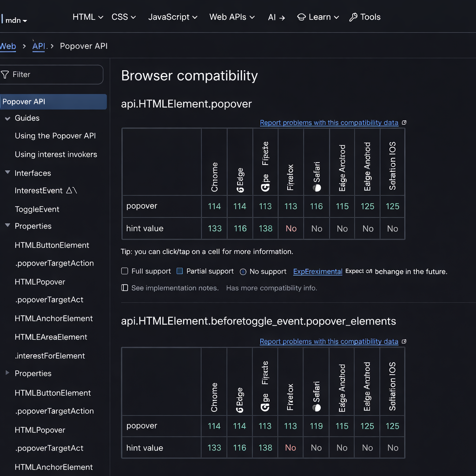This screenshot has width=476, height=476.
Task: Click the Experimental link in the legend
Action: [317, 271]
